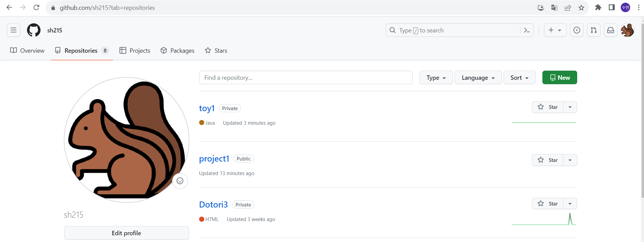Click the browser address bar URL
644x242 pixels.
click(107, 7)
